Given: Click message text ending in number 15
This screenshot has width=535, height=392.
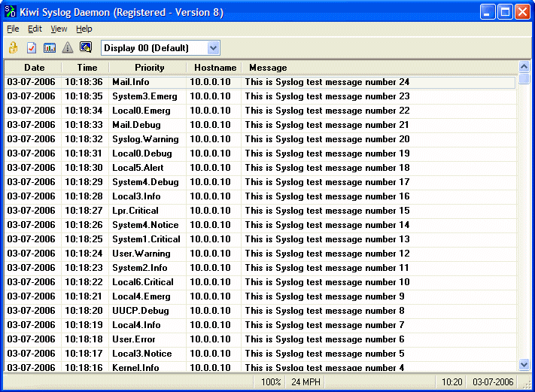Looking at the screenshot, I should pyautogui.click(x=327, y=211).
